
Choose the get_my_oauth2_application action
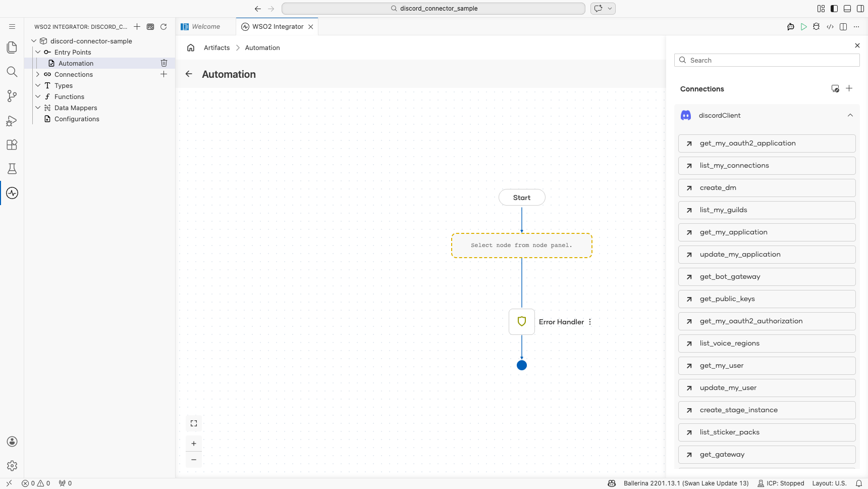pyautogui.click(x=767, y=143)
